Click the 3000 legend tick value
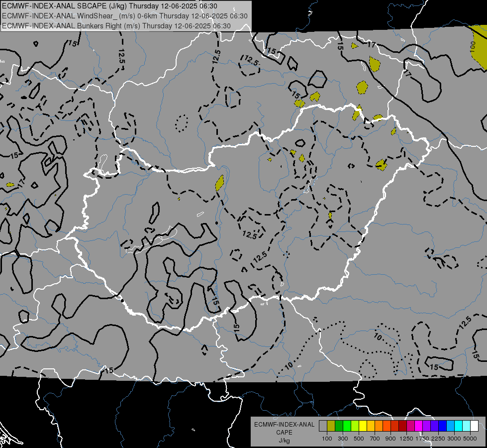This screenshot has width=487, height=448. click(454, 439)
